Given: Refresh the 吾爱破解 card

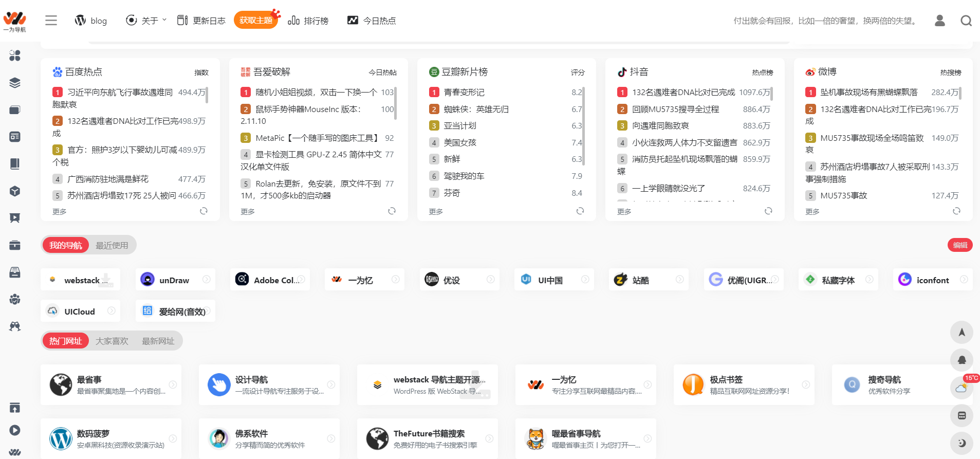Looking at the screenshot, I should [392, 211].
